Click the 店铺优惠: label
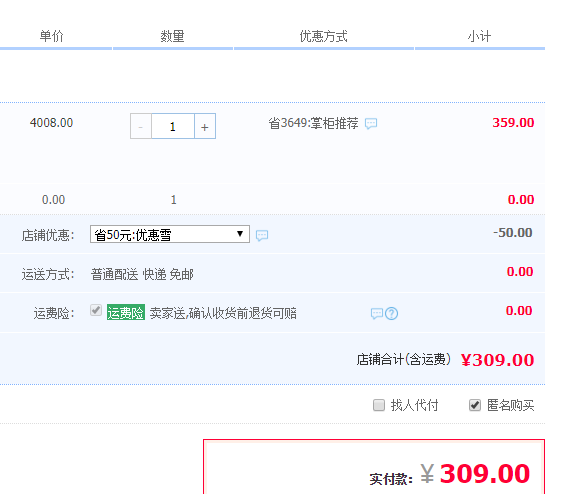 pos(48,235)
